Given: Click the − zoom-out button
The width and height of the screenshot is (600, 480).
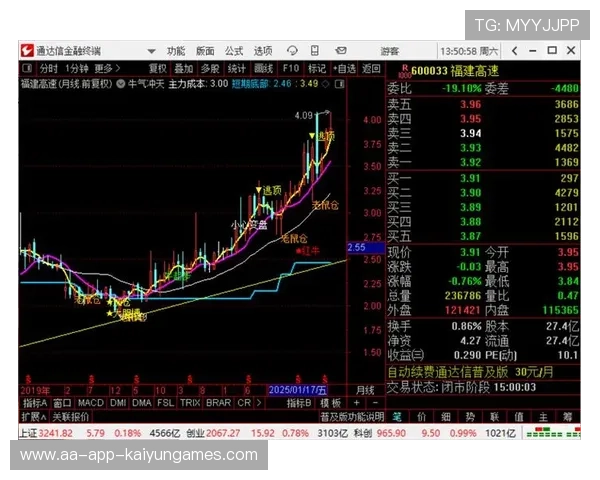Looking at the screenshot, I should (375, 403).
